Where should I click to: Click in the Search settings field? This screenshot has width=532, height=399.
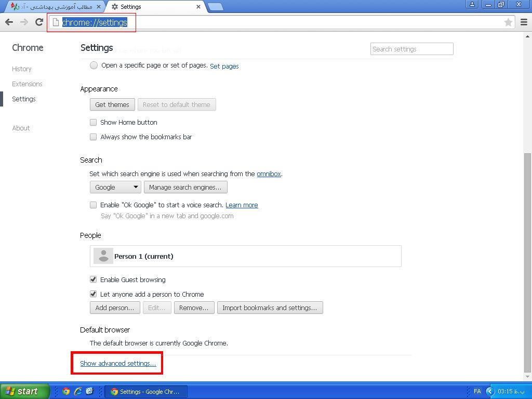411,49
